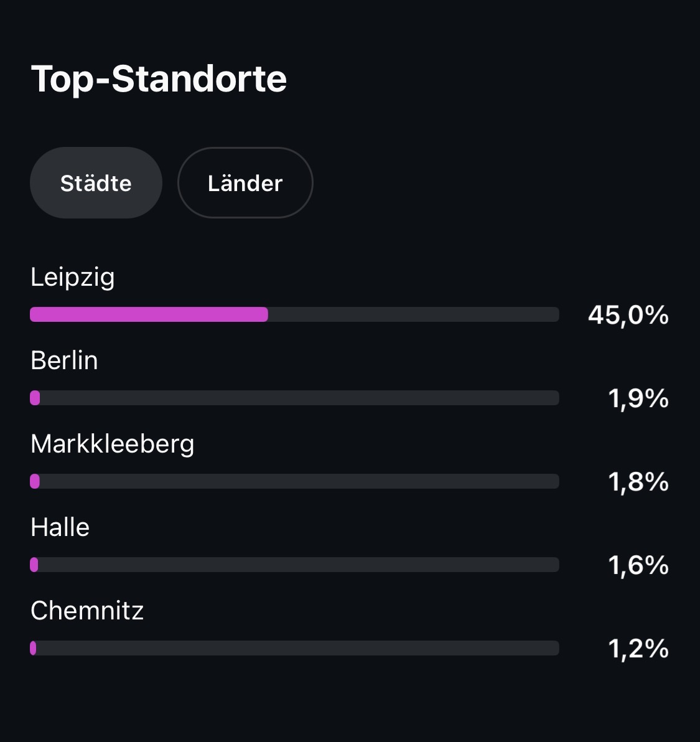Click the Top-Standorte heading
700x742 pixels.
(x=159, y=79)
